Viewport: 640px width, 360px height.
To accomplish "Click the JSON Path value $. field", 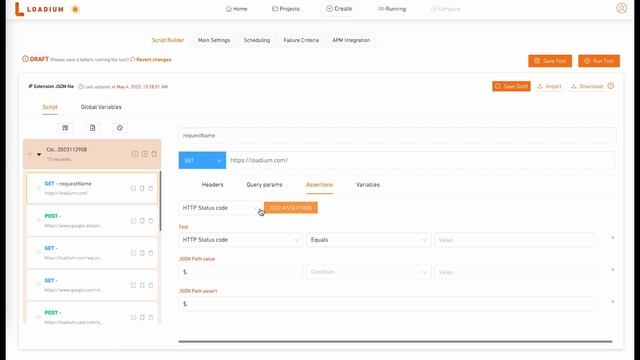I will pyautogui.click(x=240, y=272).
